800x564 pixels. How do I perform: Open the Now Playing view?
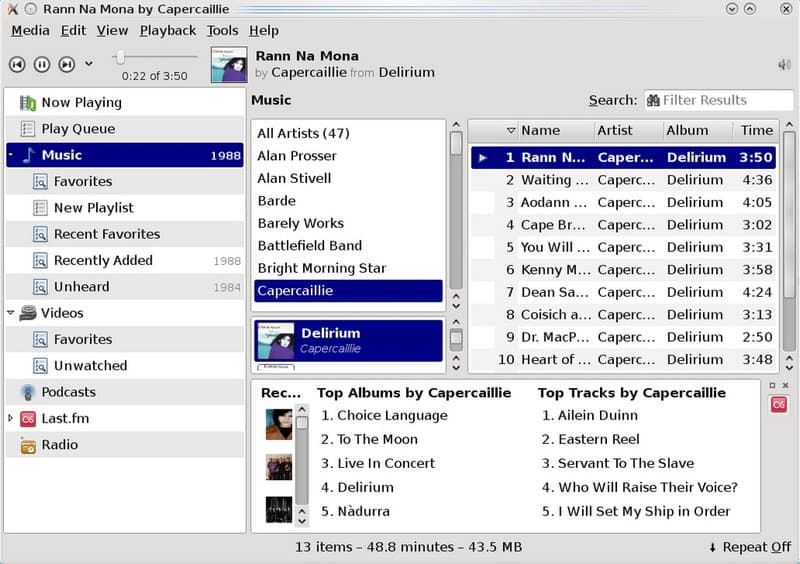tap(81, 102)
